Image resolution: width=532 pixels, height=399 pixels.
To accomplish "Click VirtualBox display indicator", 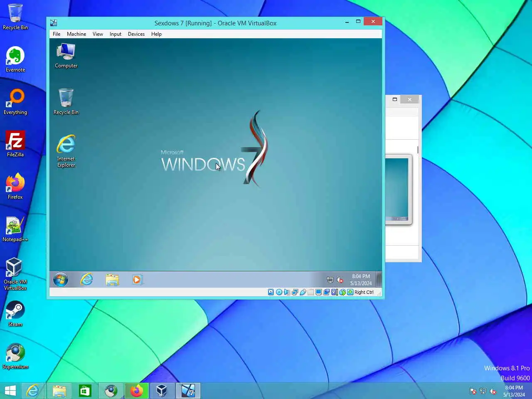I will (319, 292).
